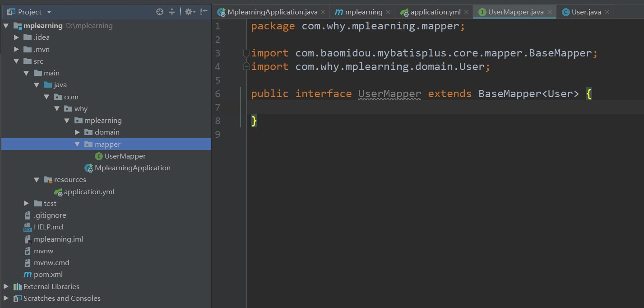Switch to UserMapper.java editor tab
644x308 pixels.
pyautogui.click(x=516, y=12)
